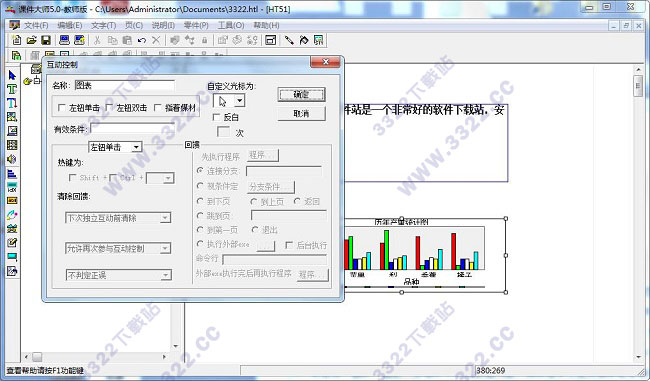This screenshot has height=381, width=650.
Task: Select the green T text tool
Action: click(12, 89)
